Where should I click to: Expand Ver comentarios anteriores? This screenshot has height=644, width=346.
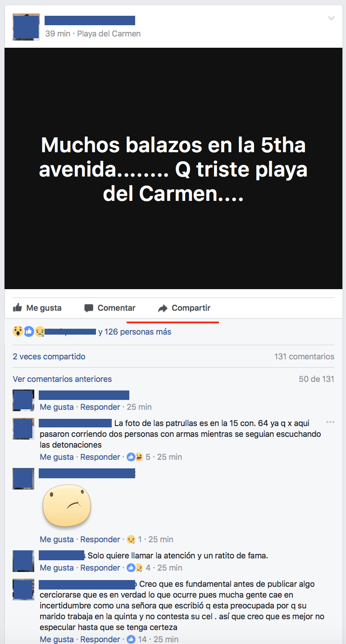point(62,379)
